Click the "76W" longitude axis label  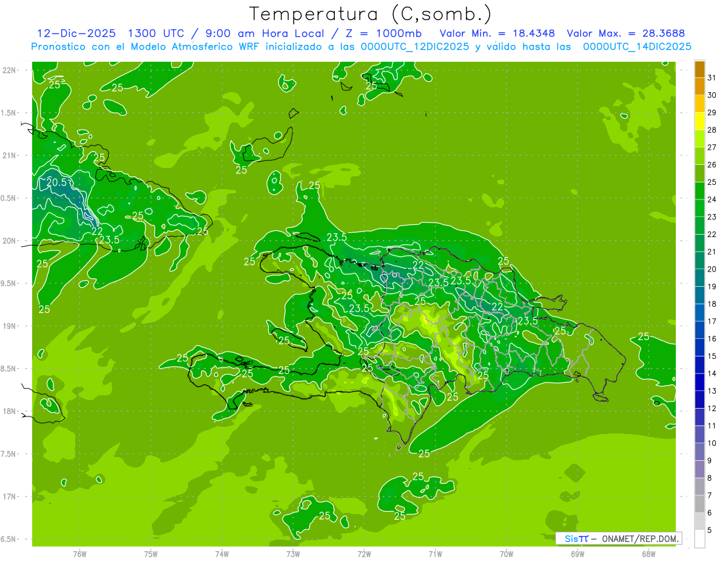(79, 554)
